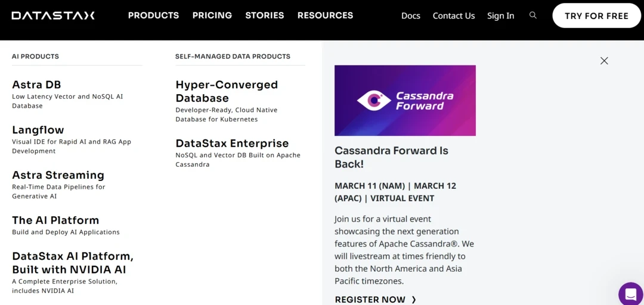Select DataStax Enterprise product

232,144
